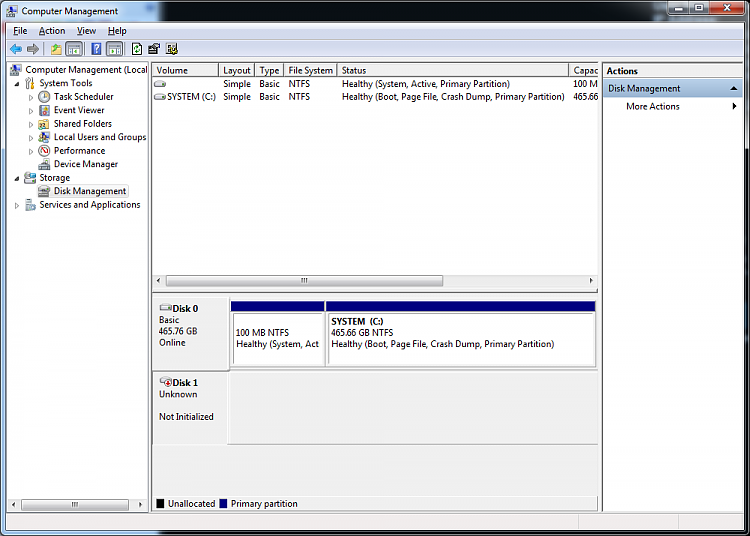The height and width of the screenshot is (536, 750).
Task: Click volume list horizontal scrollbar thumb
Action: [x=304, y=281]
